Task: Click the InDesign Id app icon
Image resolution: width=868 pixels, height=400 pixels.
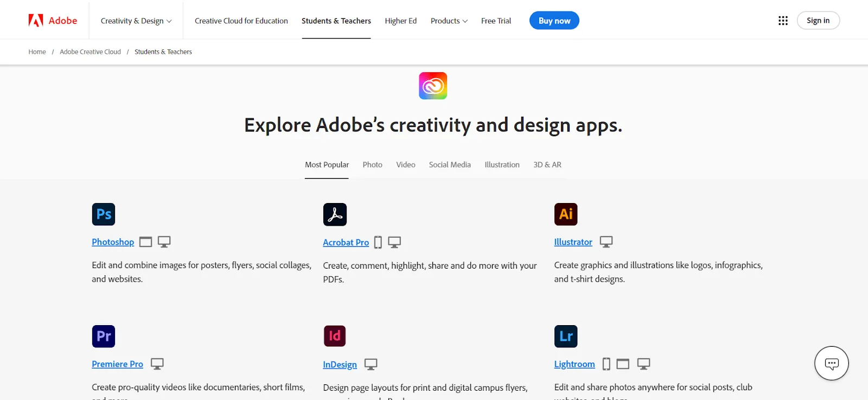Action: (335, 336)
